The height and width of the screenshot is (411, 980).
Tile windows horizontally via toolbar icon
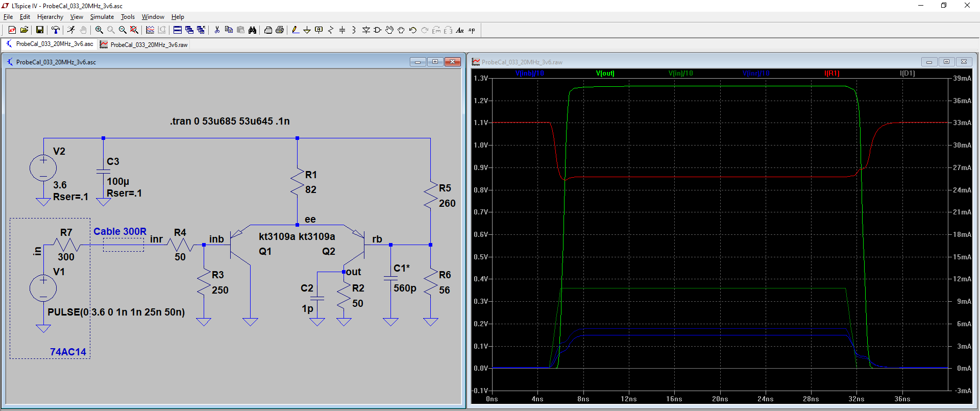(x=178, y=30)
